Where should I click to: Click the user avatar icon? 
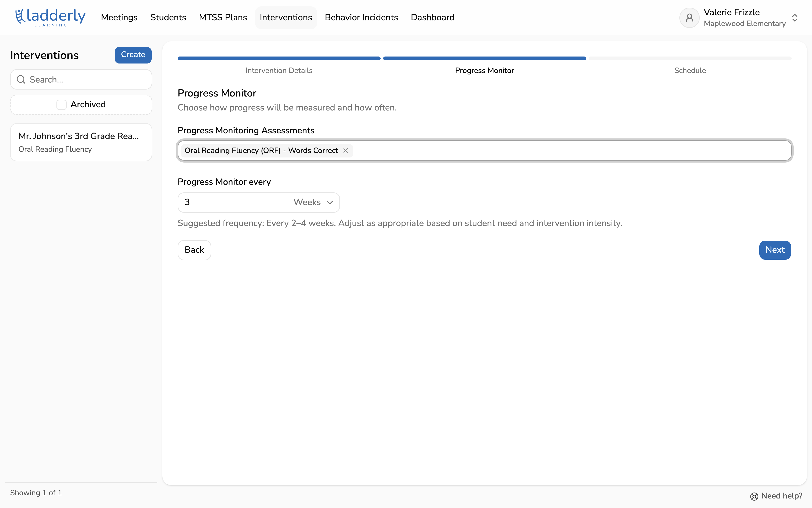coord(689,18)
